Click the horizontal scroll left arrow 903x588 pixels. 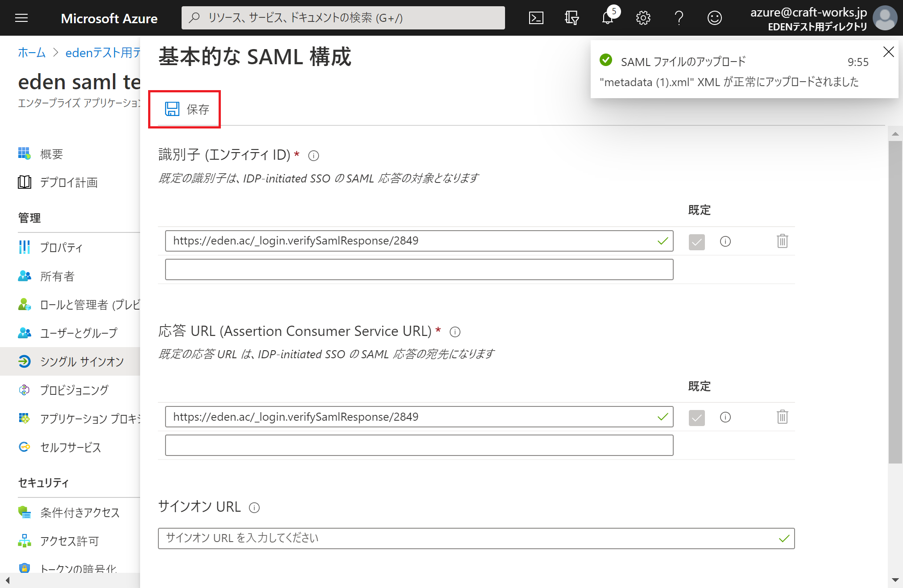(7, 580)
